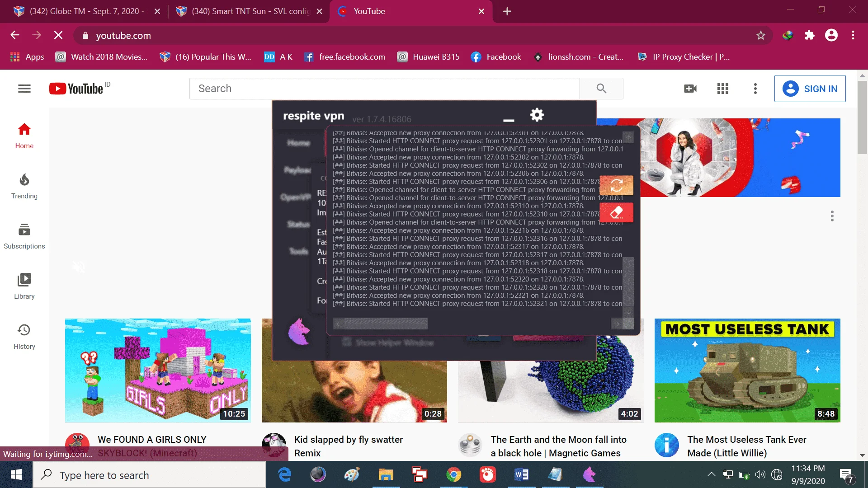Screen dimensions: 868x488
Task: Open the Payload tab in respite vpn
Action: (297, 170)
